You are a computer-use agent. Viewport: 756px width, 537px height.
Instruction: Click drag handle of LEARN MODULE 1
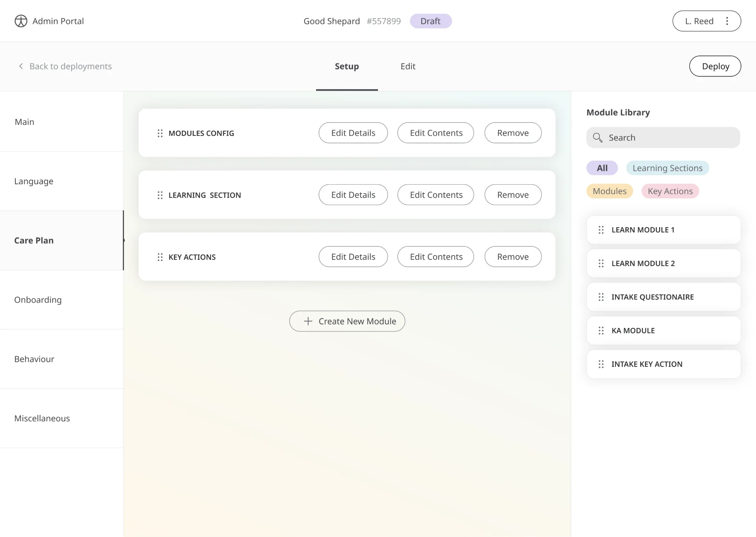point(601,230)
